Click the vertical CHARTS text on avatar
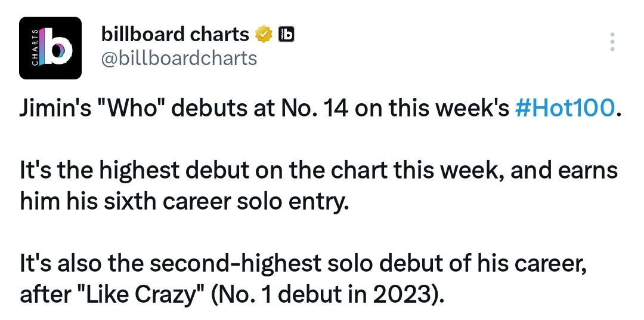This screenshot has height=320, width=644. coord(35,47)
